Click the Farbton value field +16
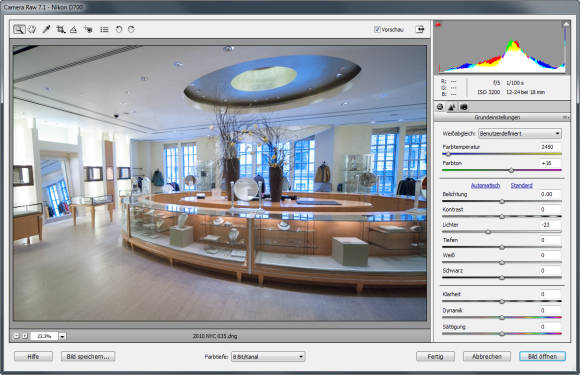The image size is (580, 375). [549, 163]
